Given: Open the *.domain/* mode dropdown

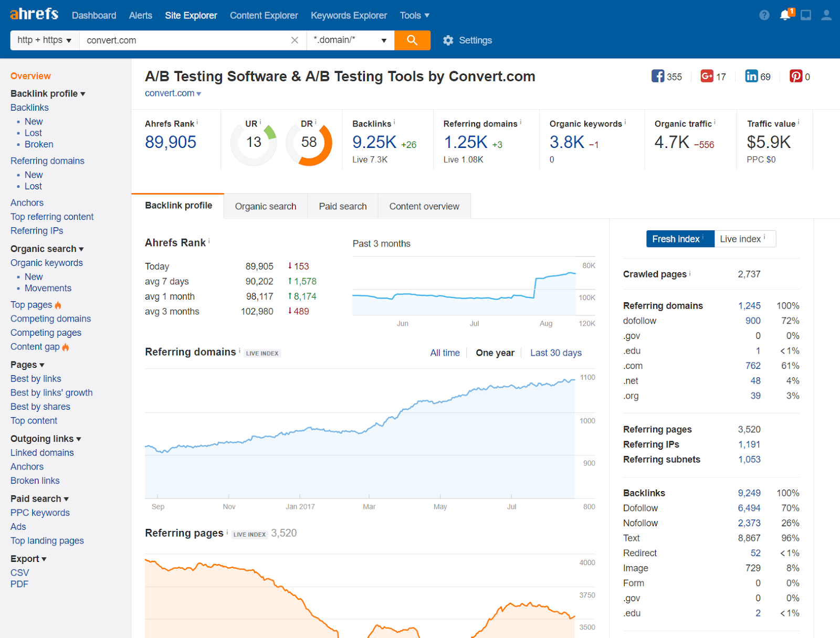Looking at the screenshot, I should pyautogui.click(x=350, y=40).
